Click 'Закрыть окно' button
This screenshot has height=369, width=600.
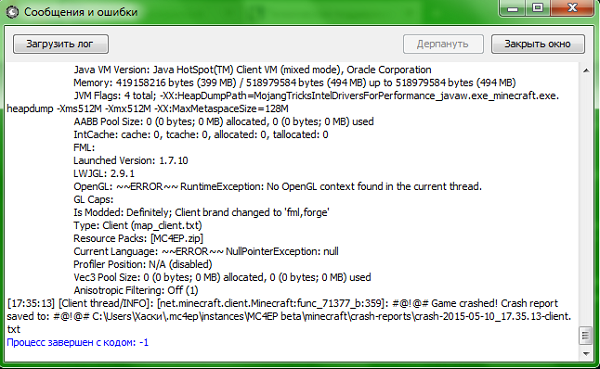537,44
